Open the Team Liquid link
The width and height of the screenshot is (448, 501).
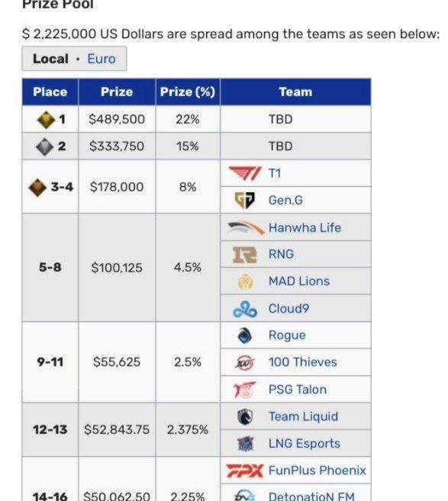pos(303,416)
